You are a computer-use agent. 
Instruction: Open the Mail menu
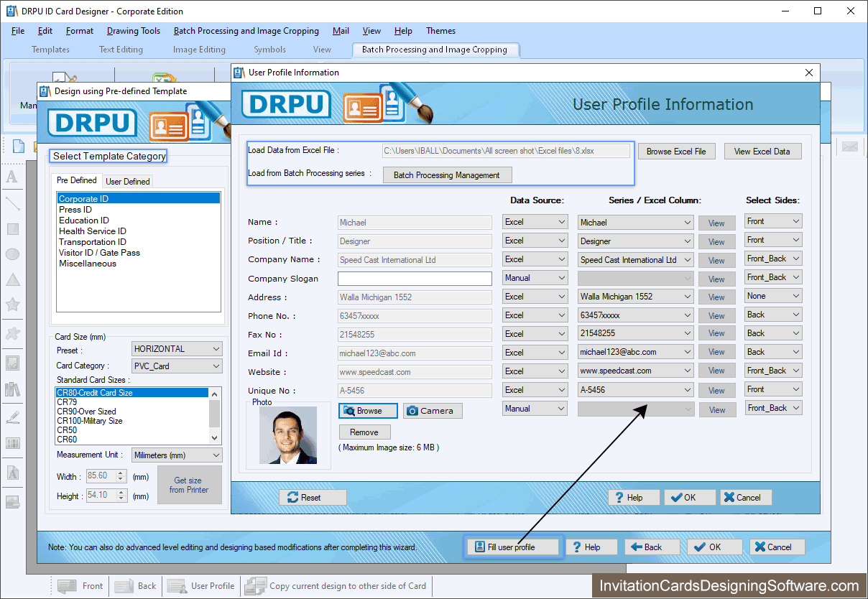(x=341, y=31)
